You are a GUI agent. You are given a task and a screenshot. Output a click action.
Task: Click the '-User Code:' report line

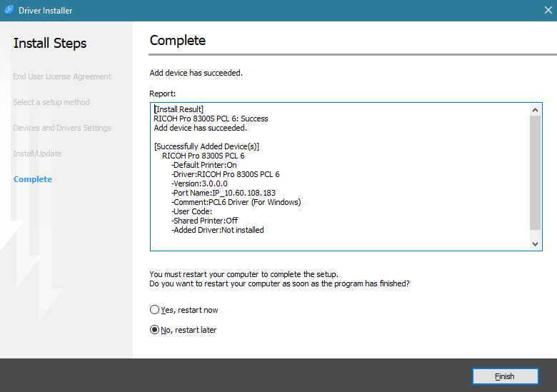pyautogui.click(x=192, y=211)
